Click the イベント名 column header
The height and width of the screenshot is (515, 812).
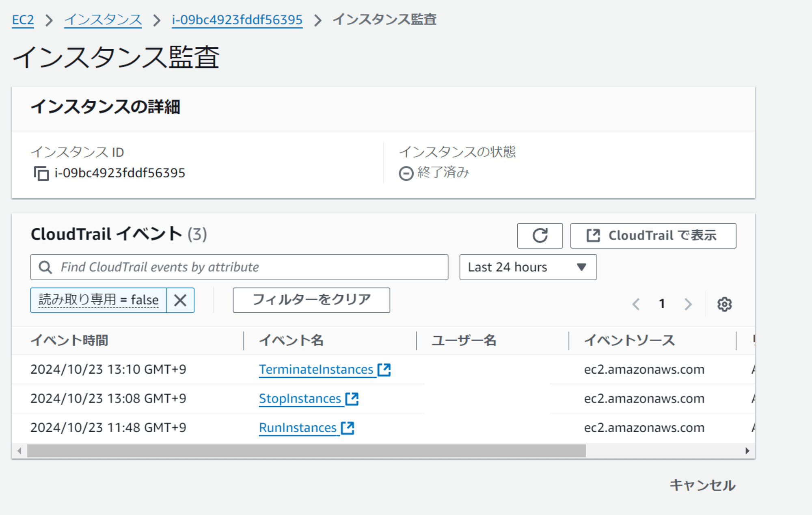[291, 340]
